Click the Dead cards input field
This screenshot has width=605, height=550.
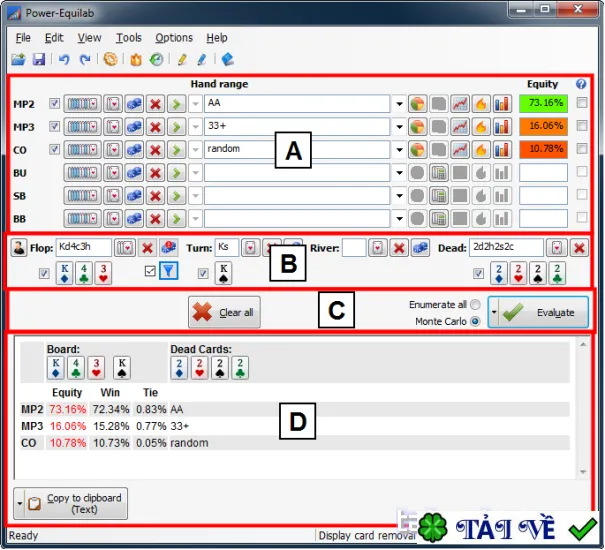pyautogui.click(x=506, y=247)
